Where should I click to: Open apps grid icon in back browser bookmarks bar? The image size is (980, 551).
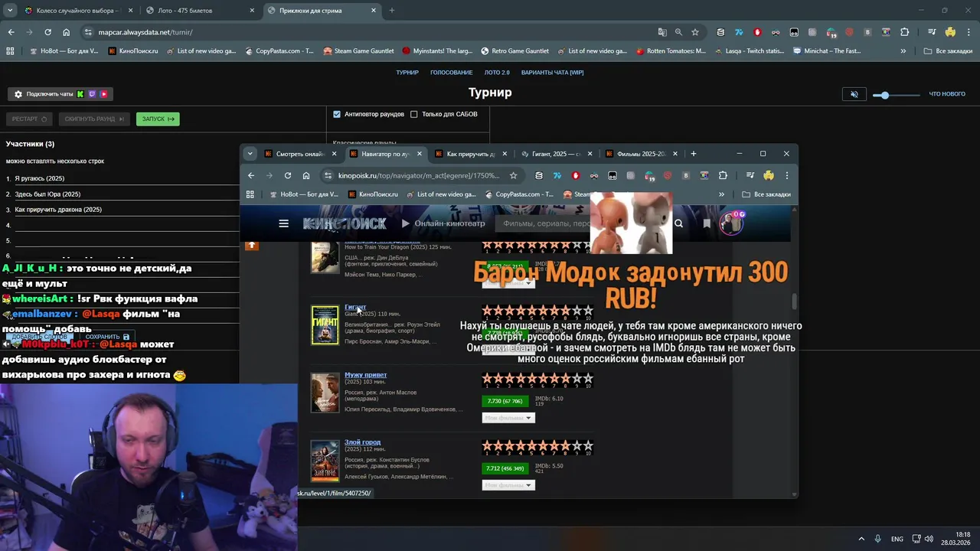pyautogui.click(x=10, y=51)
